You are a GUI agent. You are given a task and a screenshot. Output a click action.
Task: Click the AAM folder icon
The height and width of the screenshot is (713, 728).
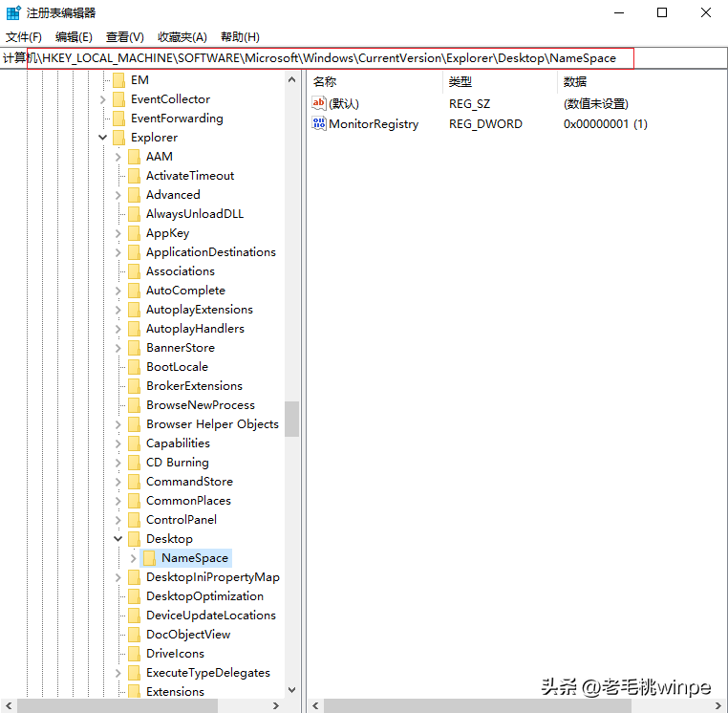click(134, 157)
